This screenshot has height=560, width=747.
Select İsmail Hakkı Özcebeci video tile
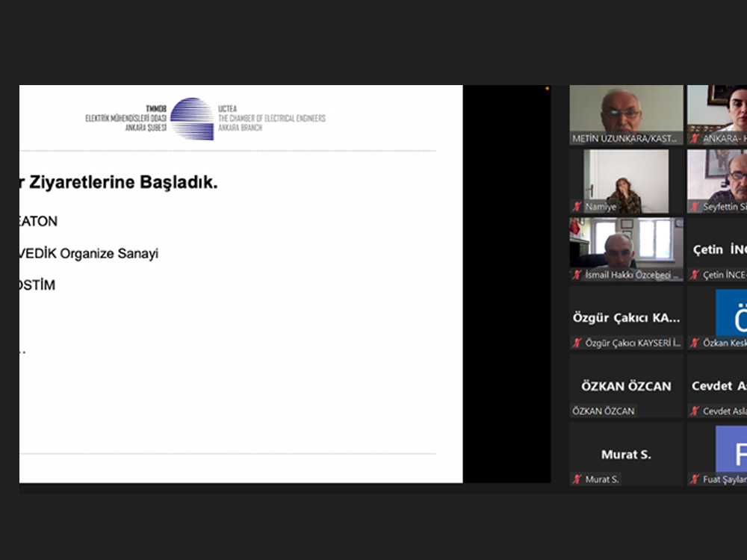tap(626, 249)
